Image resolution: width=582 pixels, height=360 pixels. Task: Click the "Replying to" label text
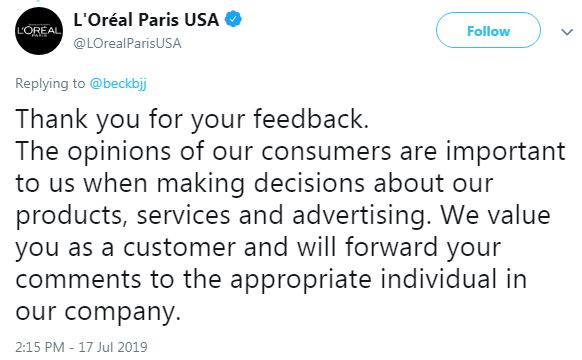pos(50,84)
